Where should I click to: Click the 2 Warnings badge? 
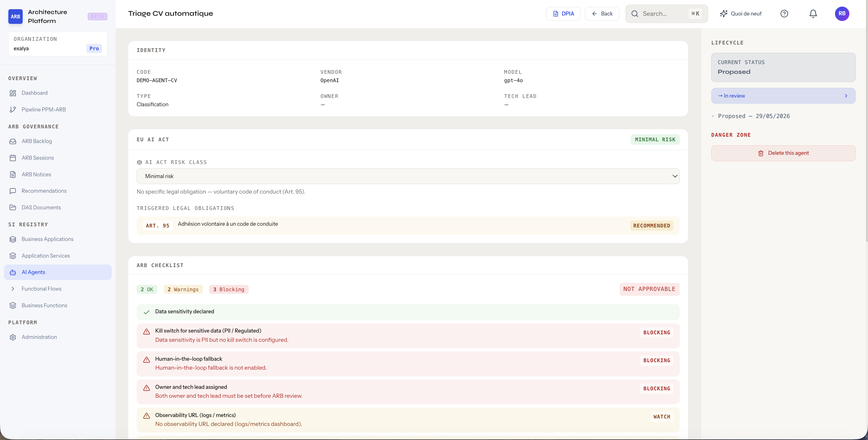point(183,289)
